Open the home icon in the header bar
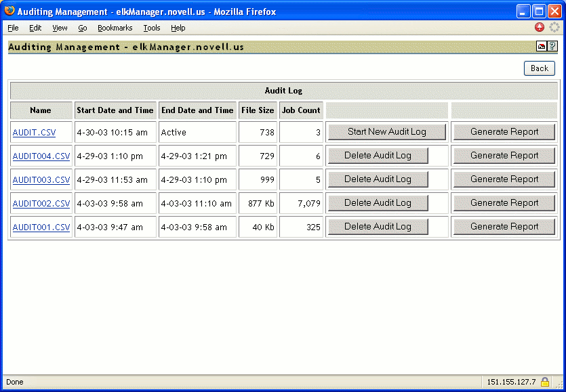 point(541,46)
